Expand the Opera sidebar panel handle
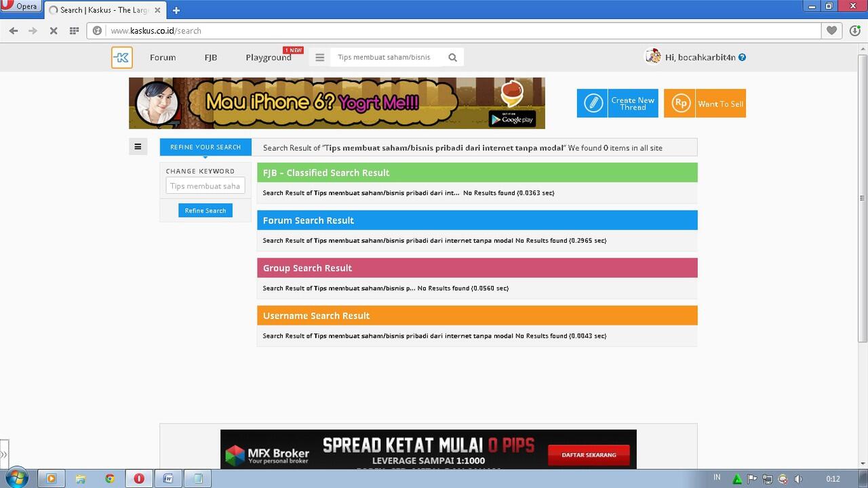Screen dimensions: 868x488 [x=4, y=454]
